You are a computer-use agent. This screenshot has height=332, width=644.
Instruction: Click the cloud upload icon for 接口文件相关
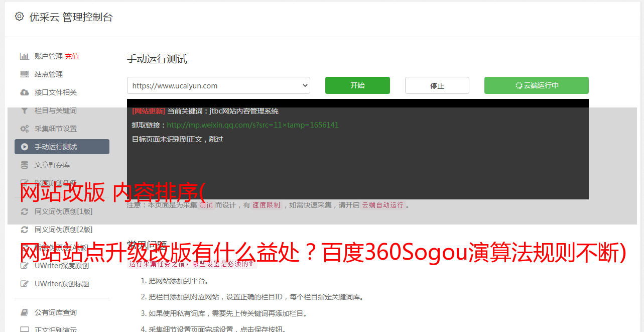coord(24,92)
